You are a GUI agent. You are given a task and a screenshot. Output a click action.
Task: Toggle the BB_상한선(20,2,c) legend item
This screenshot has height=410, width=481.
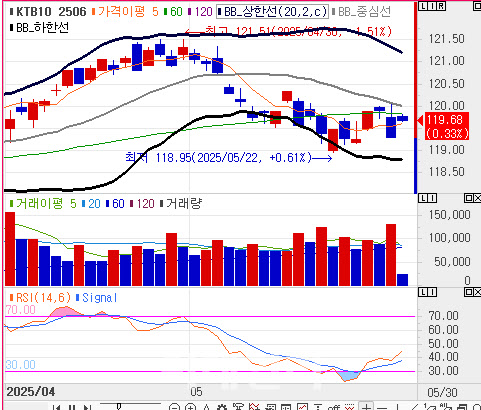pos(272,12)
